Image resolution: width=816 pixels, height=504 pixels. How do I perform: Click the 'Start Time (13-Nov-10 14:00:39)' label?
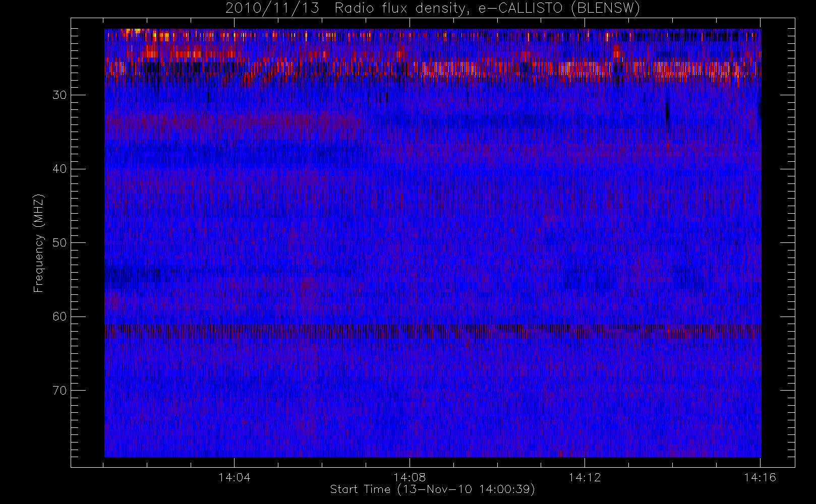pos(432,489)
